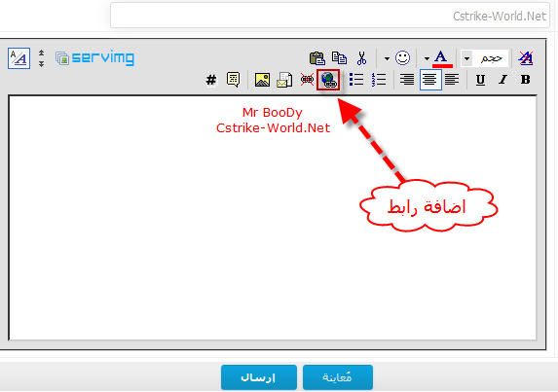This screenshot has width=558, height=392.
Task: Click the insert link globe icon
Action: point(328,80)
